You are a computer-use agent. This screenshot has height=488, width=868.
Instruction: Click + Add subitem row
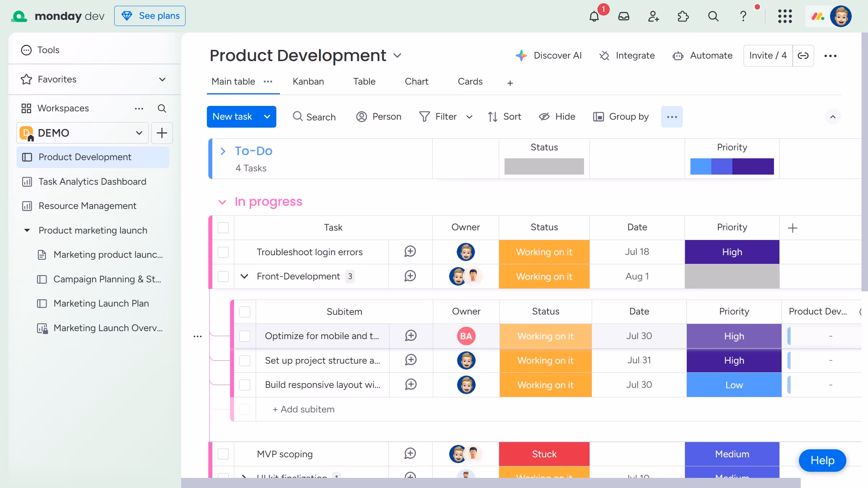[x=303, y=409]
